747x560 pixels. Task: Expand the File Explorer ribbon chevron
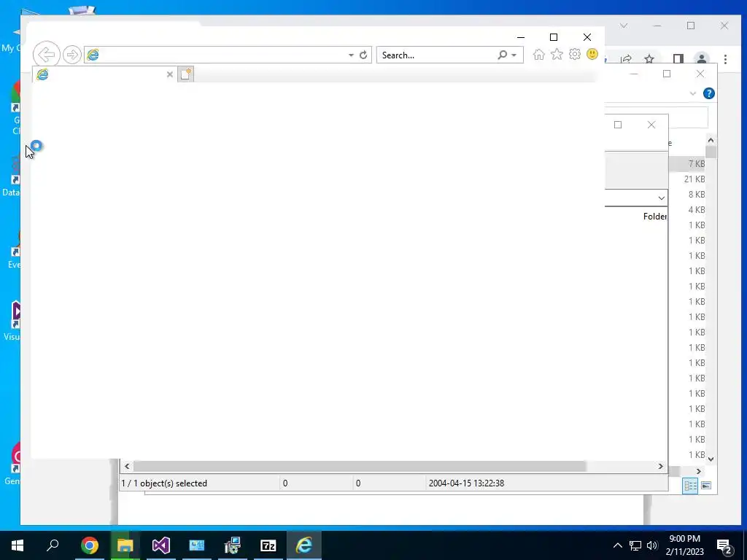[x=693, y=93]
